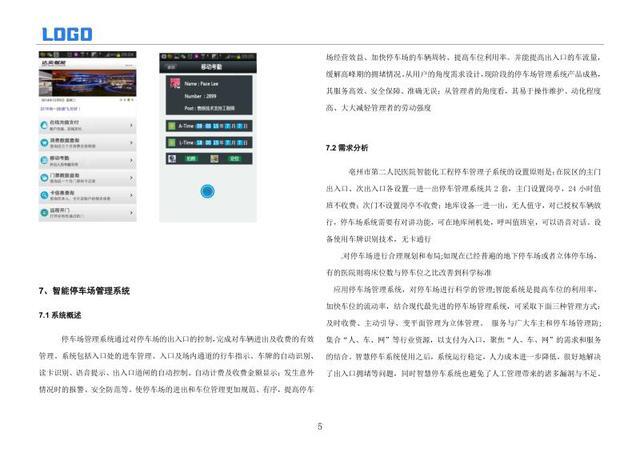Tap the city night banner image in left phone

87,83
